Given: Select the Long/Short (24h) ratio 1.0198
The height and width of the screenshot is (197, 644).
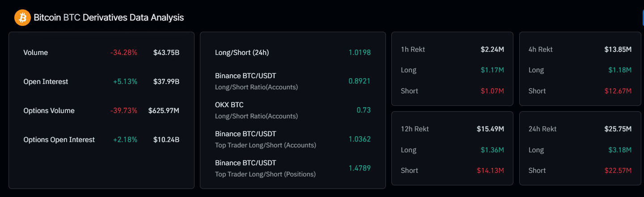Looking at the screenshot, I should (360, 53).
